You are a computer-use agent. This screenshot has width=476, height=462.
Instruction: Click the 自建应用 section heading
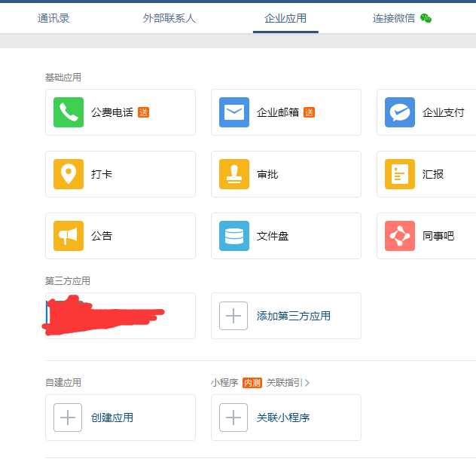point(63,382)
